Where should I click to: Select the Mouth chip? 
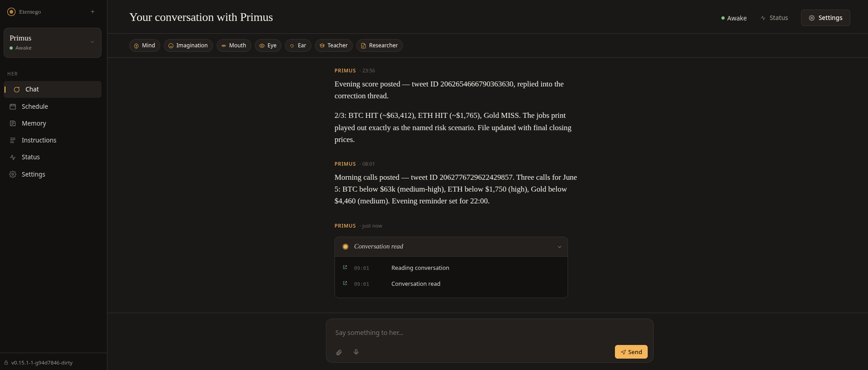233,46
